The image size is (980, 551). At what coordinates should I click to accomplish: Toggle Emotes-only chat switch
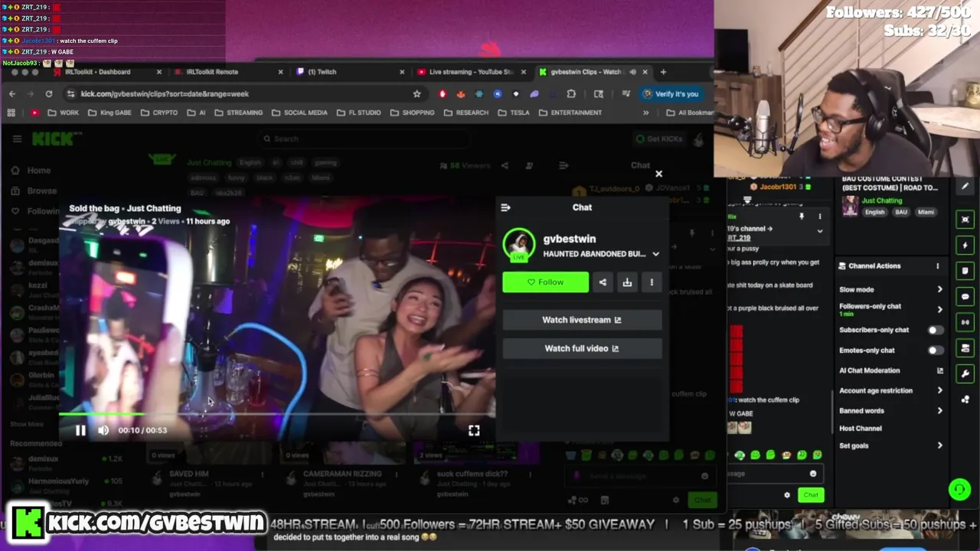click(x=935, y=350)
